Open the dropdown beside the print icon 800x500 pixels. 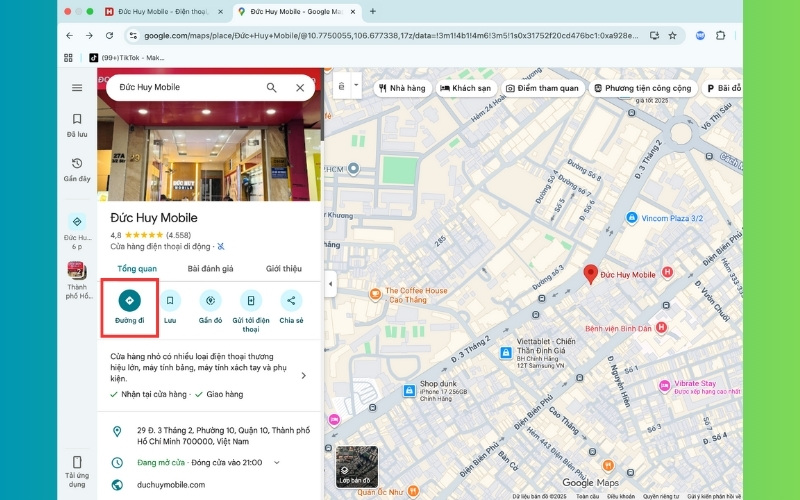point(356,86)
